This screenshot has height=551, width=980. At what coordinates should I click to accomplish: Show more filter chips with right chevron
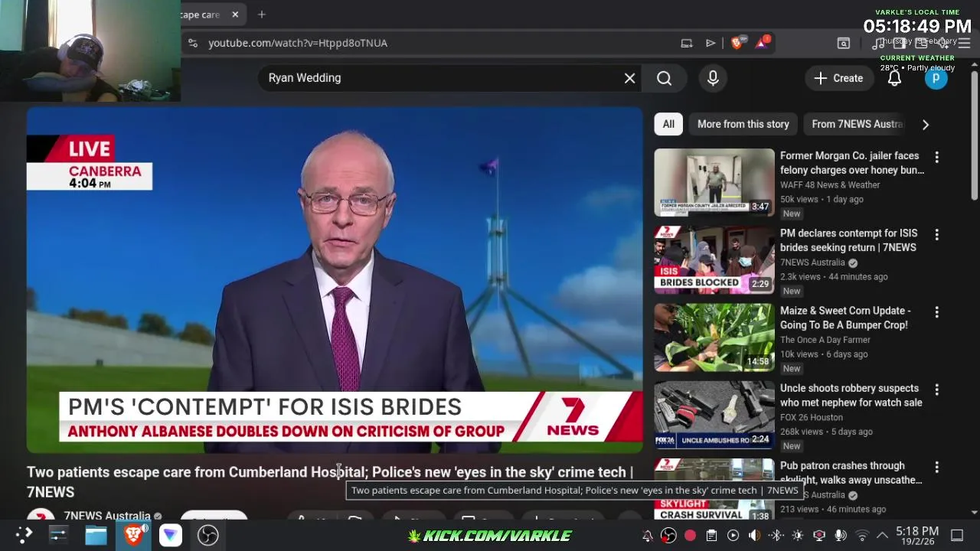pos(925,124)
